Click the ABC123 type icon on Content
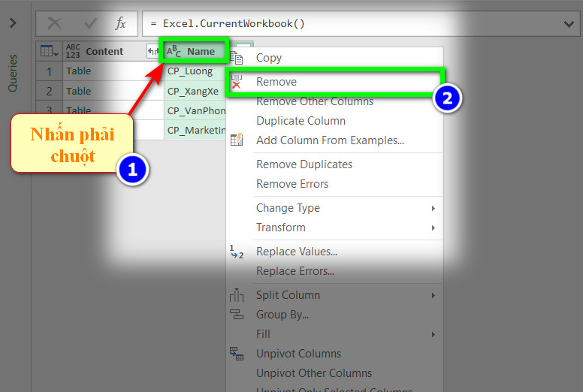The image size is (583, 392). click(x=73, y=51)
